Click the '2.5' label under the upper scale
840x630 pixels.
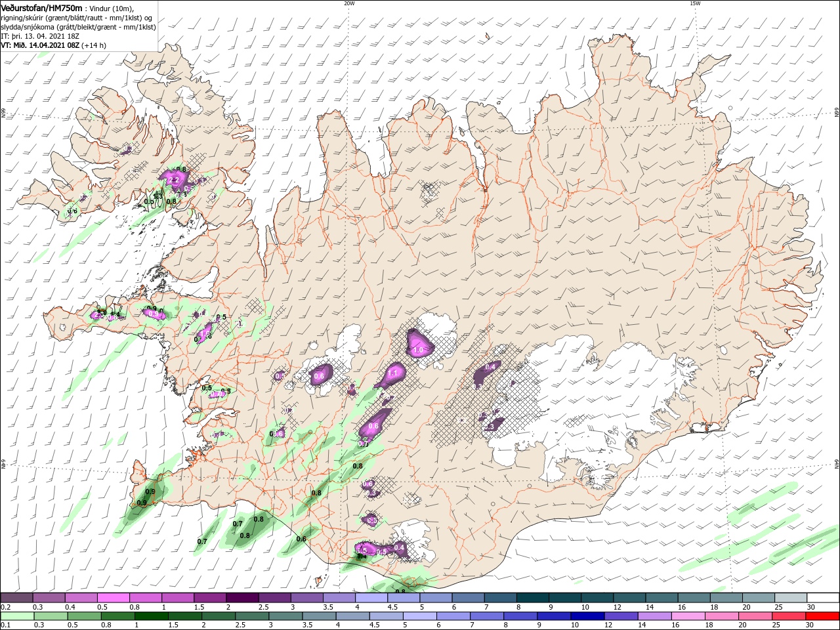263,607
